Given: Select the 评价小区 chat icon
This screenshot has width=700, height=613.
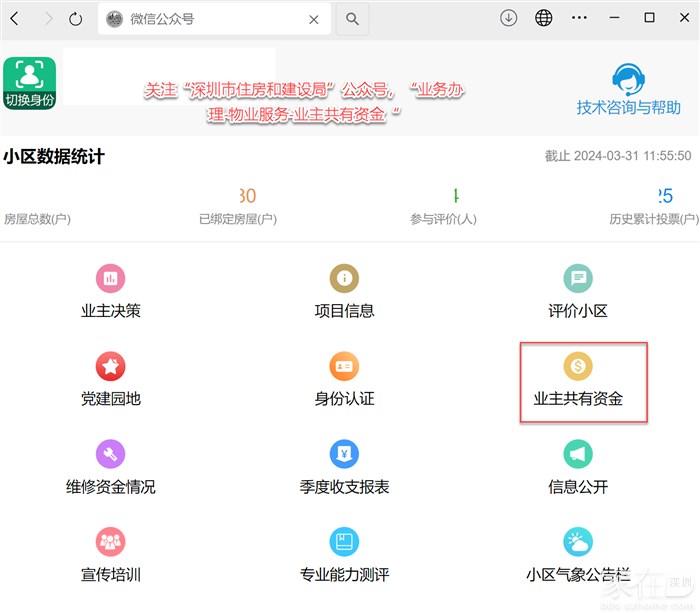Looking at the screenshot, I should tap(577, 278).
